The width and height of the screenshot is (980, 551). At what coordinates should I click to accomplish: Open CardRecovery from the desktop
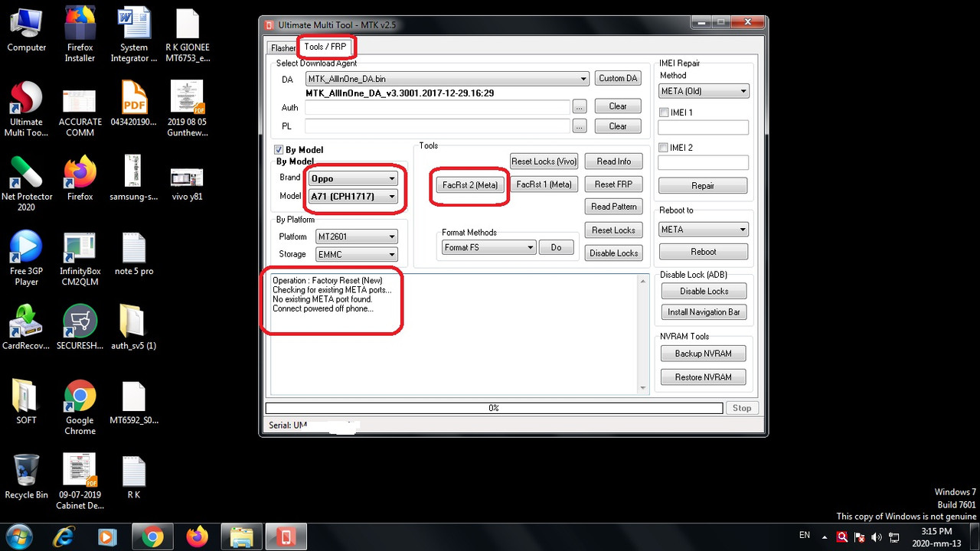tap(26, 321)
